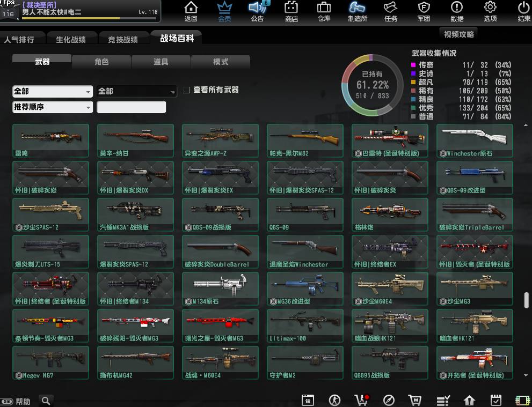Click the weapon name search input field

pos(132,107)
